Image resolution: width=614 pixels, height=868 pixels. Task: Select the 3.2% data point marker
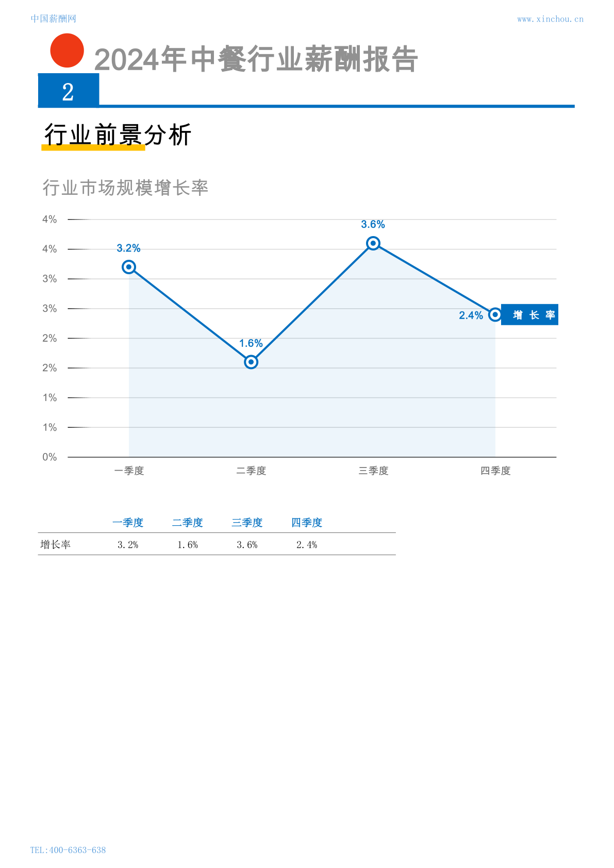click(x=129, y=267)
